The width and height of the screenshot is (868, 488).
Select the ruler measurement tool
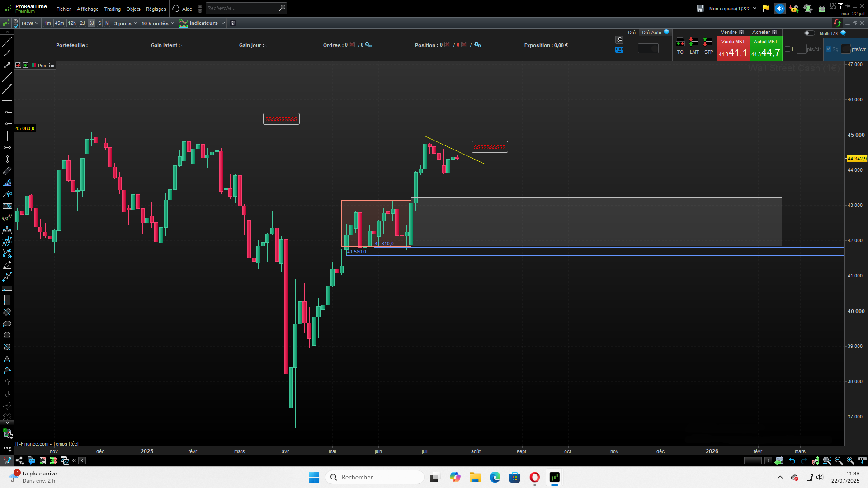(7, 171)
